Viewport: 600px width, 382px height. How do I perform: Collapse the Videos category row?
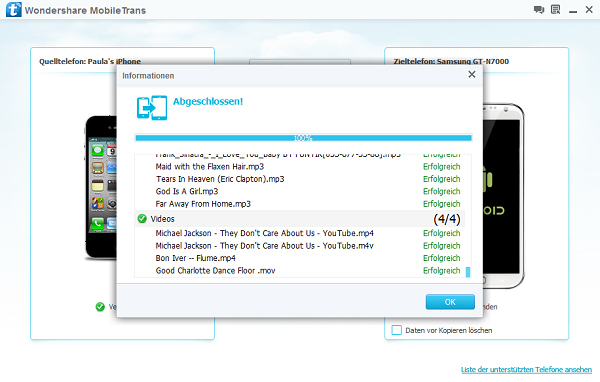pyautogui.click(x=300, y=219)
